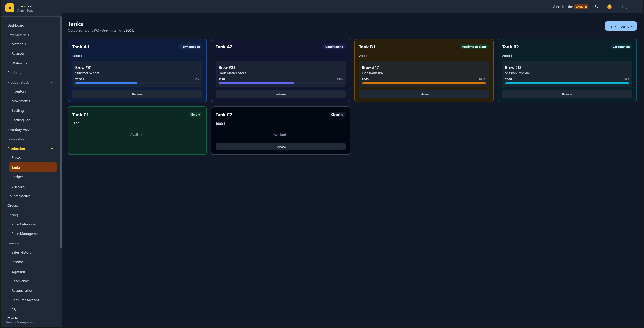Collapse the Raw Materials section chevron
644x328 pixels.
52,35
